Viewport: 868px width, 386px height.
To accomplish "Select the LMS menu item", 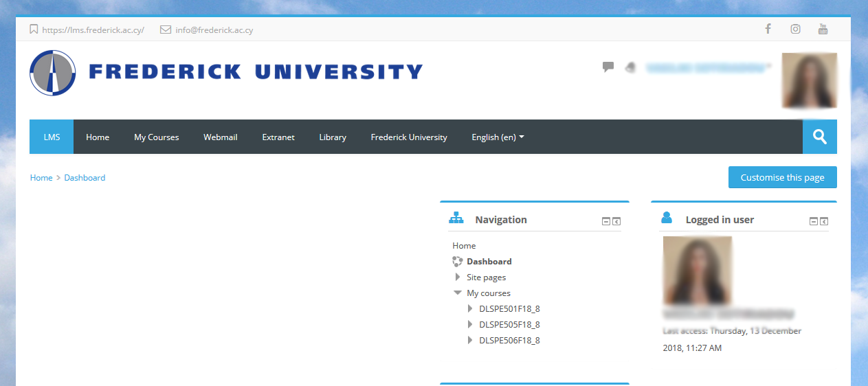I will (52, 137).
